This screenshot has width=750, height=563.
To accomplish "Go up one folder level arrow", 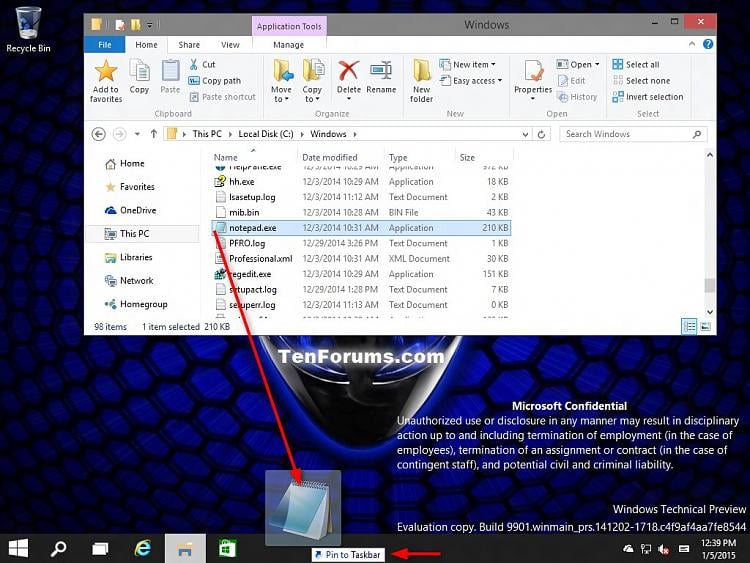I will coord(154,134).
